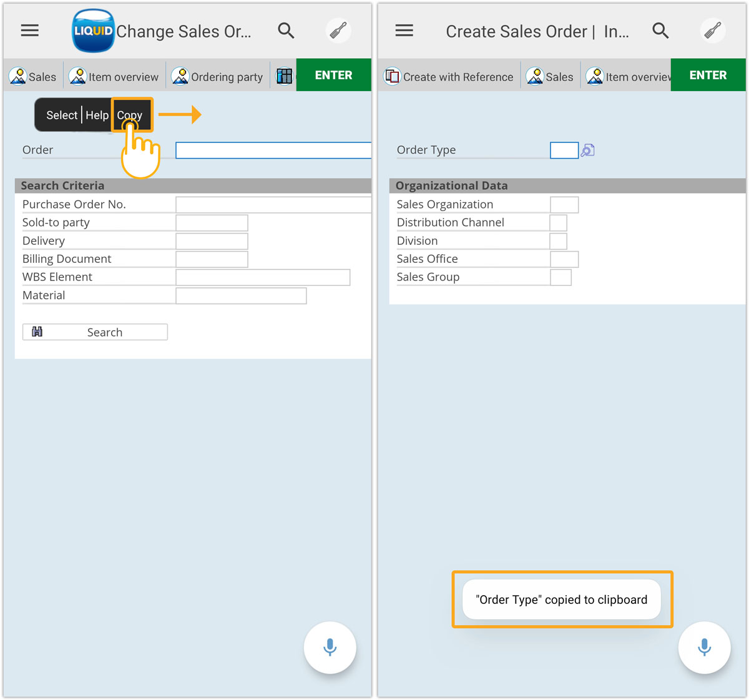Tap paintbrush icon on Create Sales Order screen

[712, 31]
